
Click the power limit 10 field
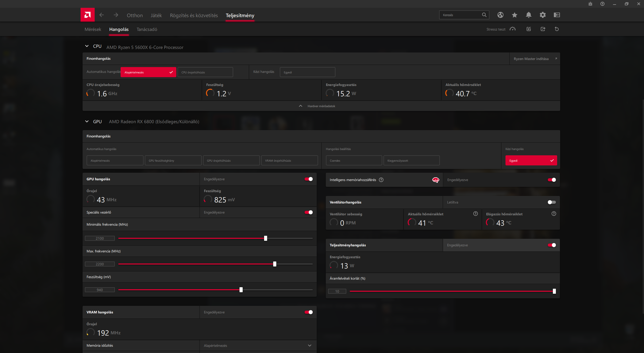[x=337, y=291]
